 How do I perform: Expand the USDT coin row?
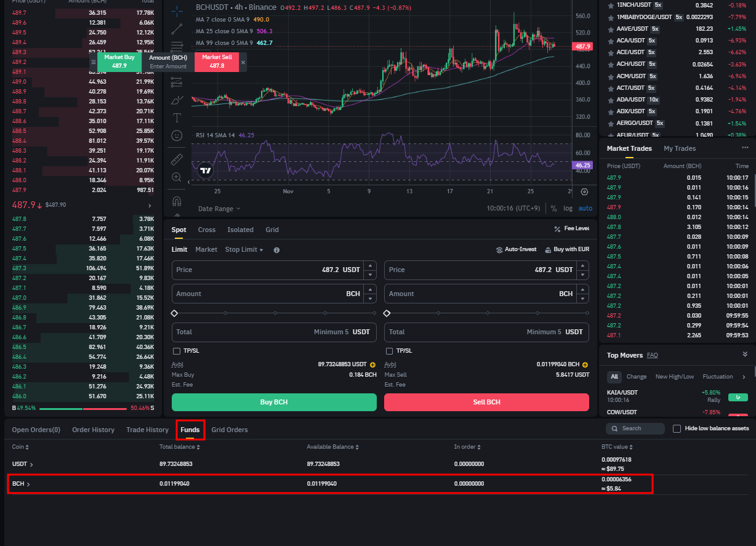23,464
